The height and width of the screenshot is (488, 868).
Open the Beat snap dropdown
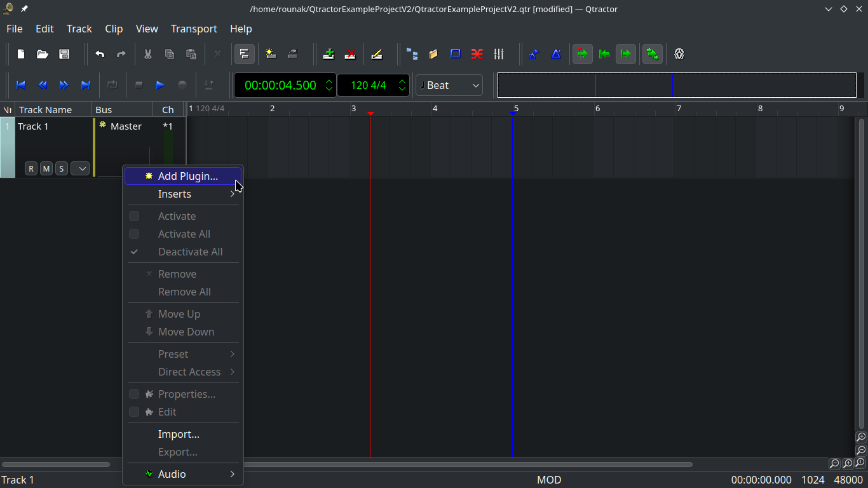449,85
